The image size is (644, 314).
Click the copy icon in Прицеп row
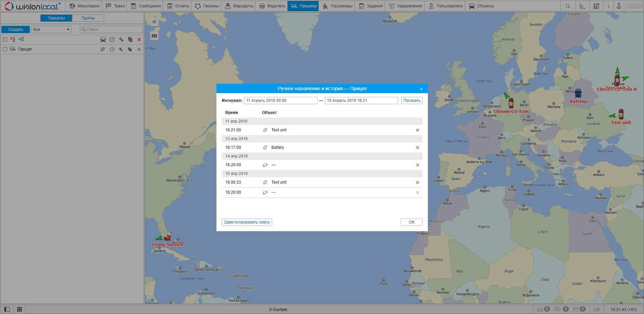130,49
